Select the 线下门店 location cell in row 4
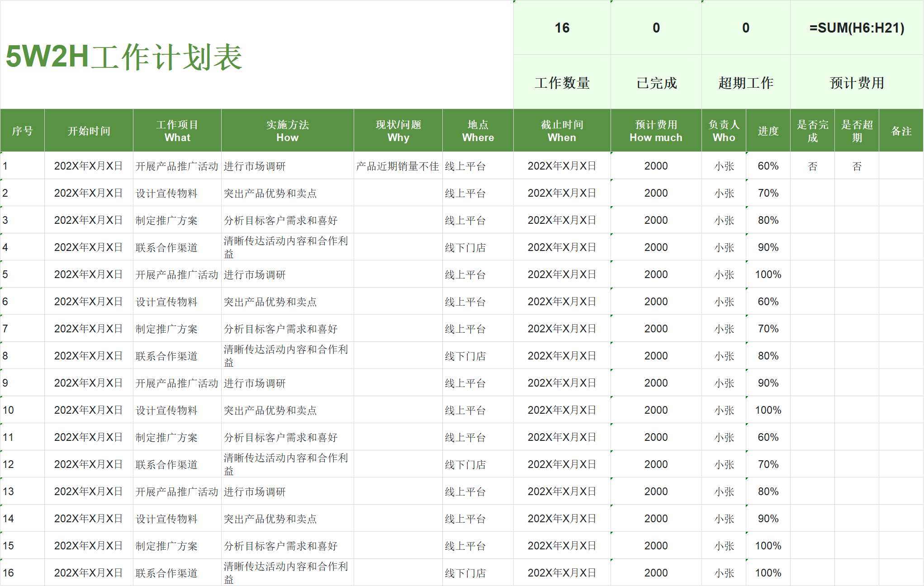This screenshot has height=586, width=924. point(466,247)
